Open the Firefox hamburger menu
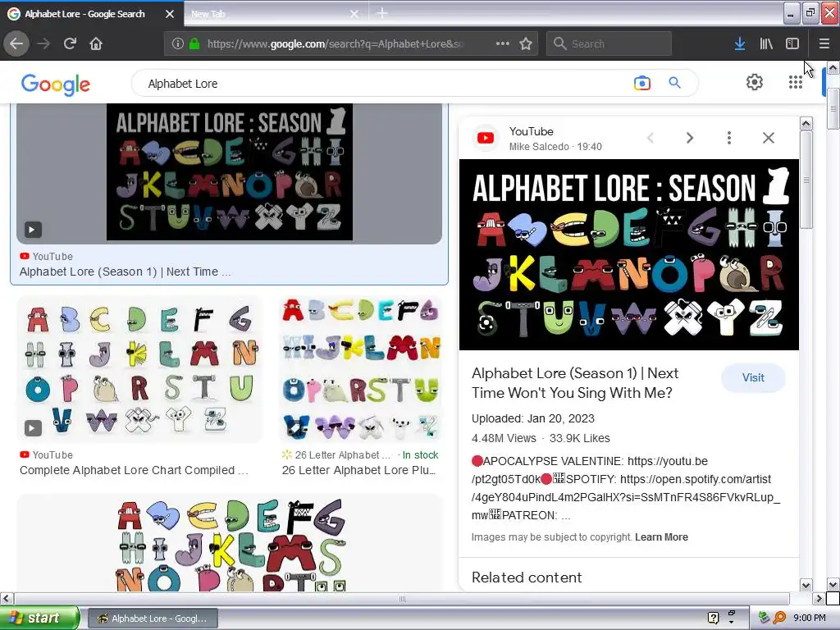The width and height of the screenshot is (840, 630). 824,43
